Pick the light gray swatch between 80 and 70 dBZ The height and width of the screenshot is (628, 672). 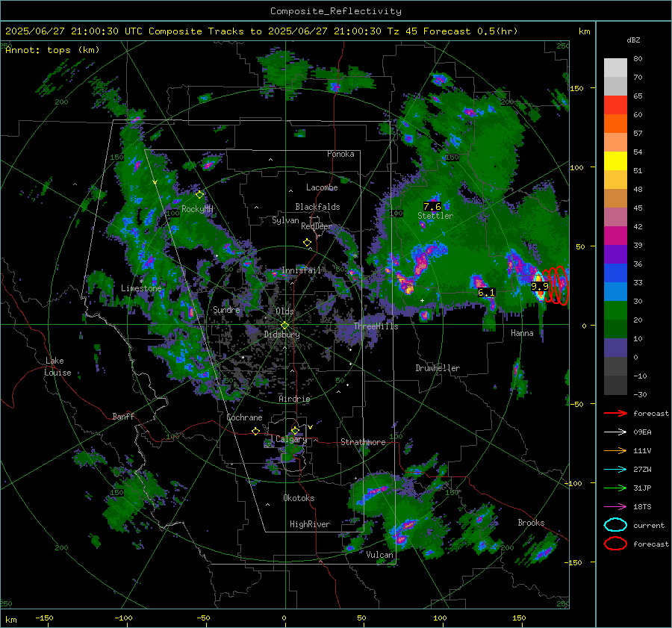point(615,68)
